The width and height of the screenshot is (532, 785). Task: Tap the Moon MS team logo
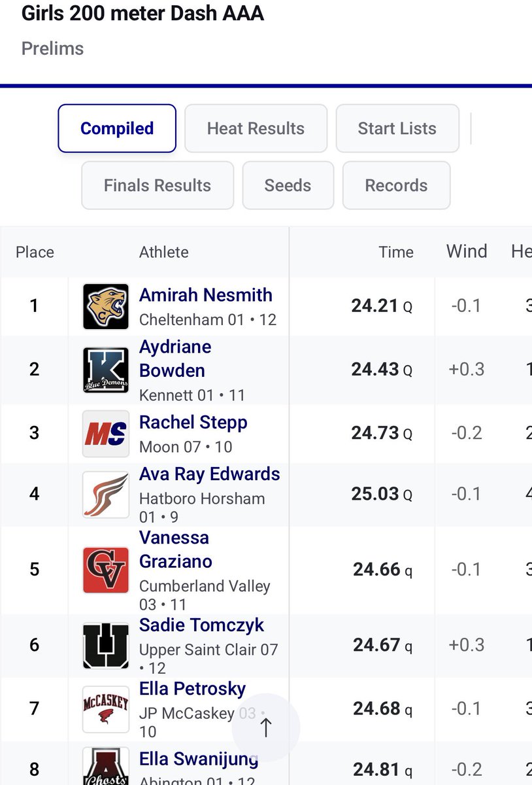tap(106, 434)
